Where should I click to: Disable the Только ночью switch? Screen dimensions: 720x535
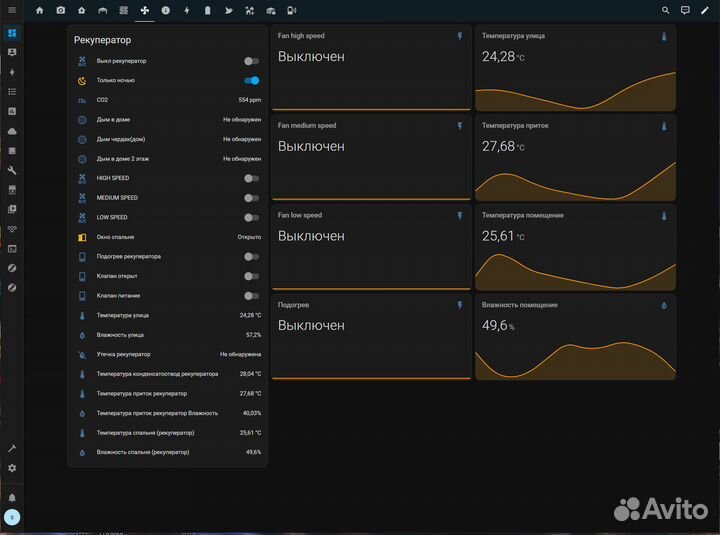(251, 80)
